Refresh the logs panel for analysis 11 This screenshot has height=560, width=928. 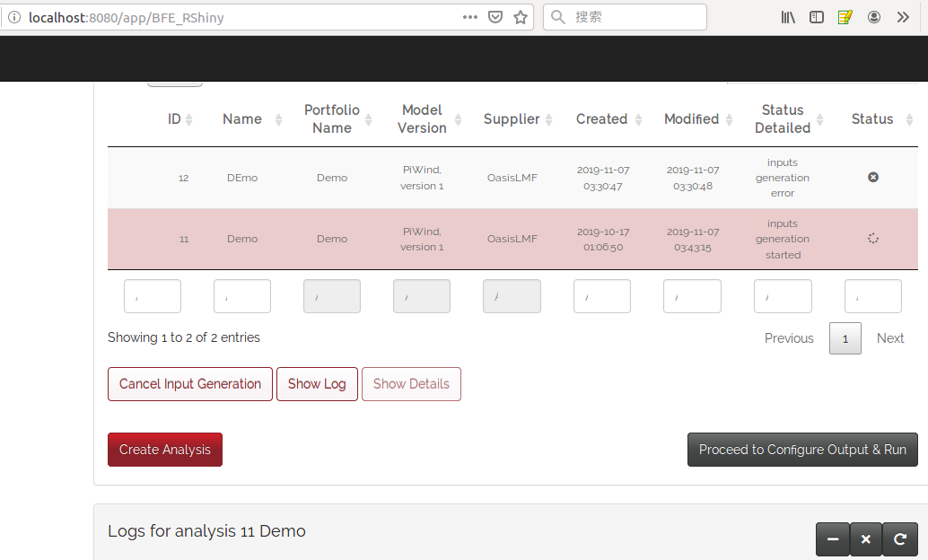click(899, 539)
